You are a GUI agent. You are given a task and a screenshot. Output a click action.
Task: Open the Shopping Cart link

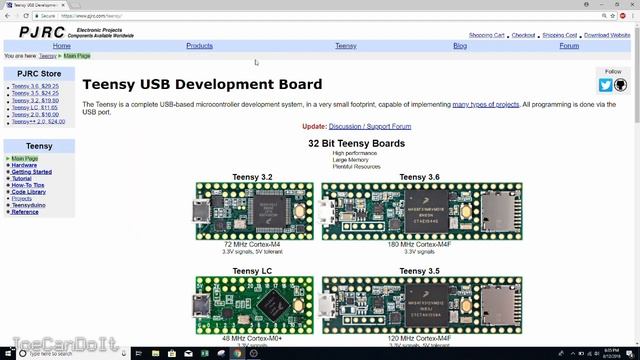[487, 35]
